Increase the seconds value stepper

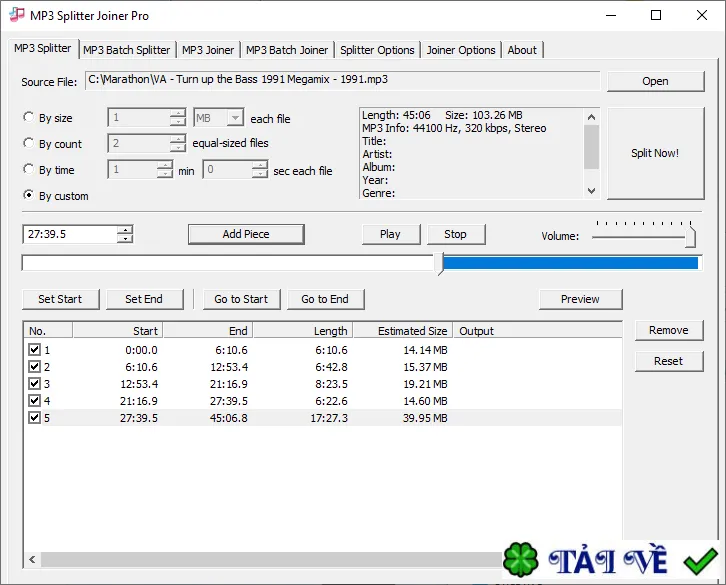(260, 165)
